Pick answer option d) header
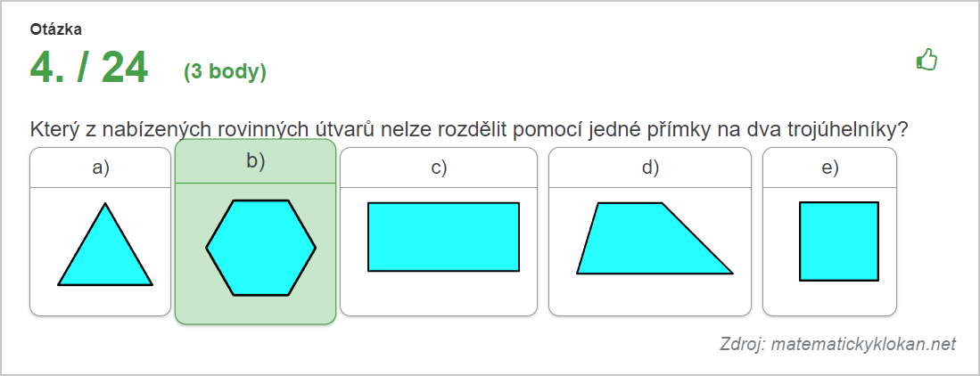Screen dimensions: 980x376 click(650, 168)
